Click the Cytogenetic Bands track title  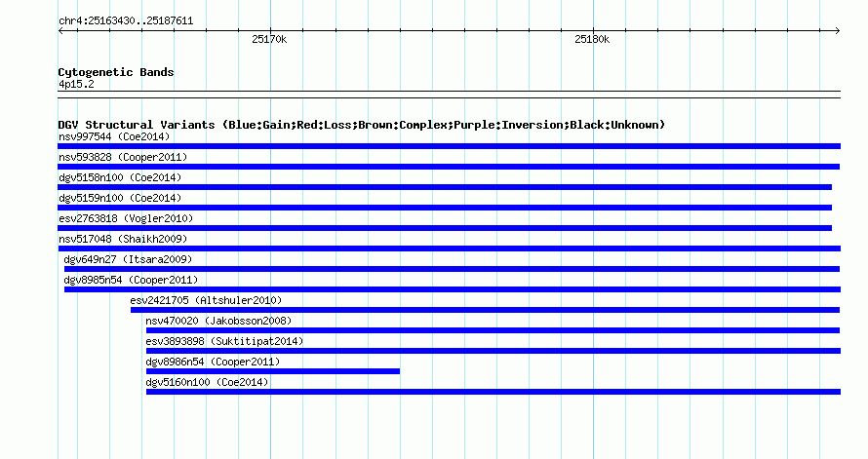(116, 72)
